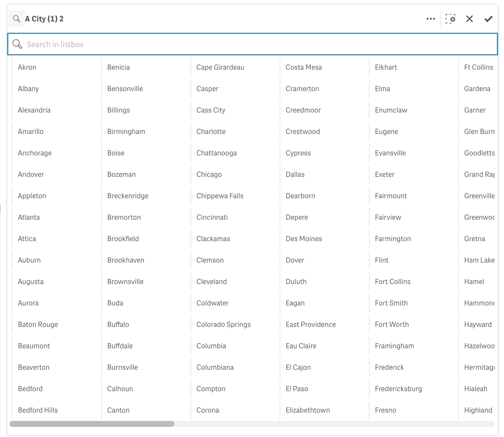Screen dimensions: 504x437
Task: Open the more options (...) menu
Action: 431,19
